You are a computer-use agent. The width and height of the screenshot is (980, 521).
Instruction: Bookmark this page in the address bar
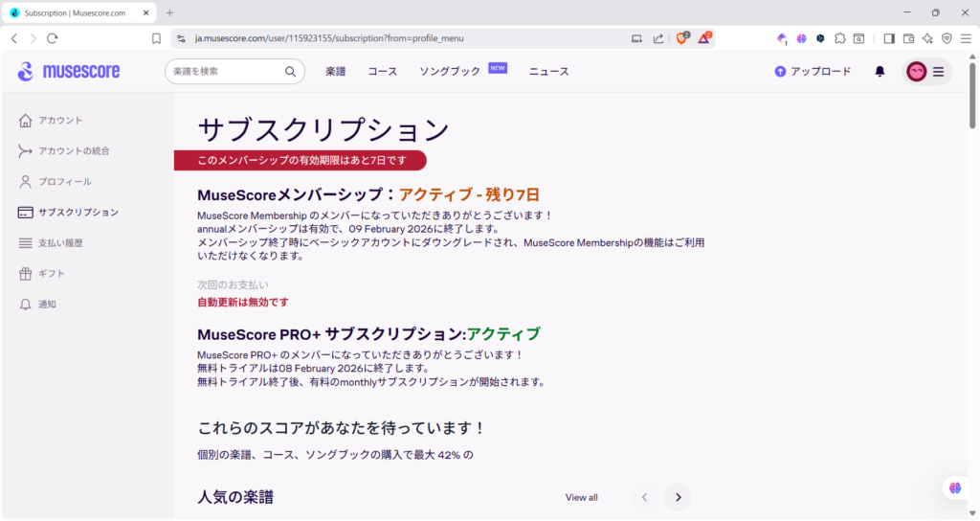pyautogui.click(x=156, y=38)
